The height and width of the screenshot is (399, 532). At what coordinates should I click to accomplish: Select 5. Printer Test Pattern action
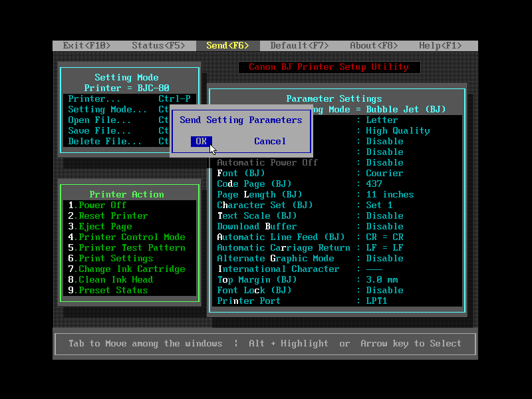coord(129,247)
